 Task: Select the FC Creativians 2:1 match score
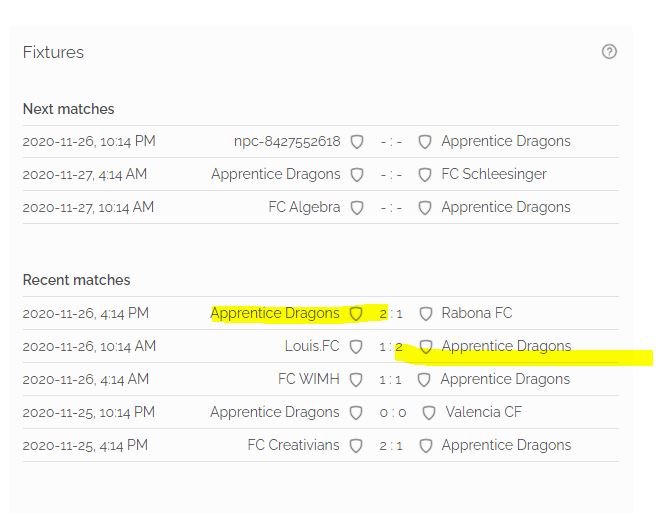391,446
